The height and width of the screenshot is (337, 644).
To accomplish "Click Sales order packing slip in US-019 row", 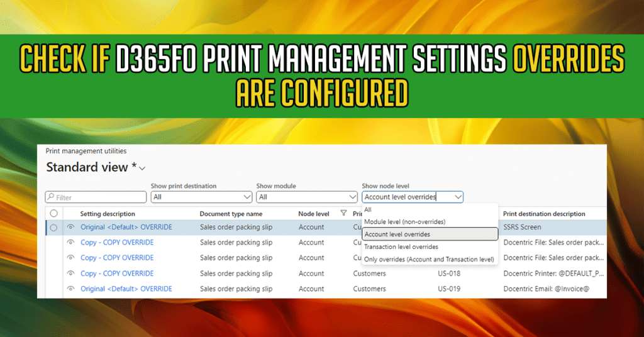I will 236,289.
